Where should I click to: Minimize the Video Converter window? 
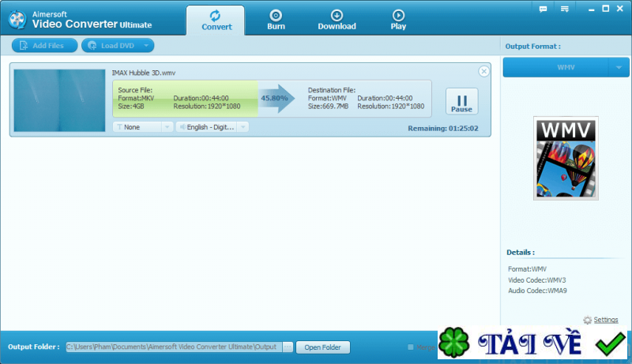tap(591, 9)
